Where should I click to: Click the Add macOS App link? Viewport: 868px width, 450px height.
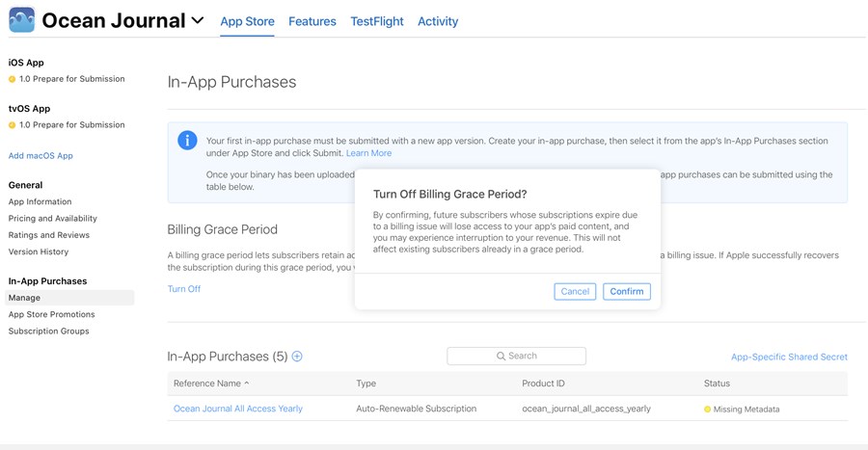tap(41, 156)
